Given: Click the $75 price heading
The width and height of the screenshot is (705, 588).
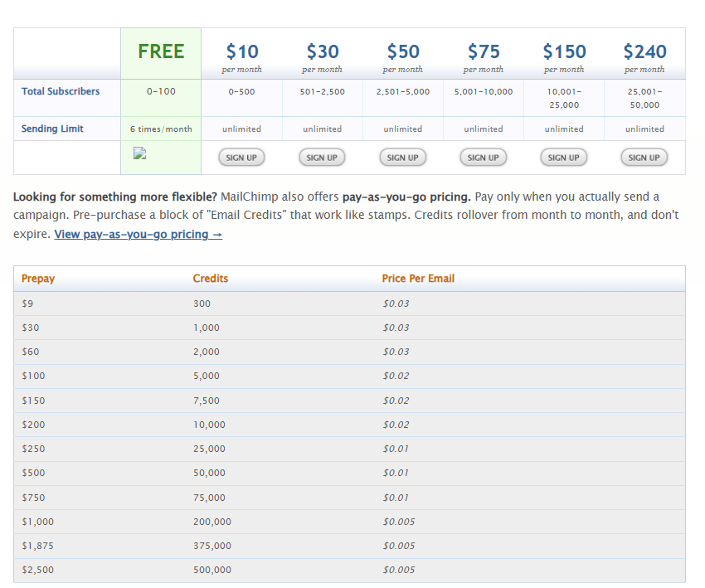Looking at the screenshot, I should point(484,51).
